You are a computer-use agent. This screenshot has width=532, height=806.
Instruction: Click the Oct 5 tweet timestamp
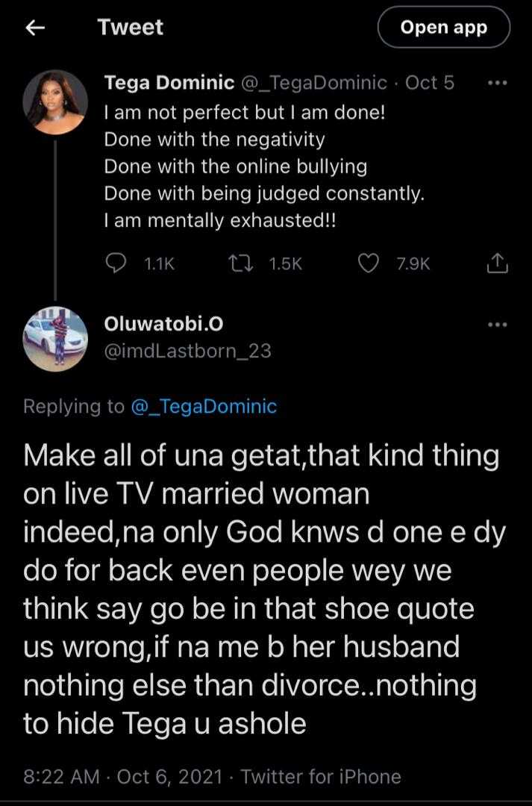coord(429,82)
